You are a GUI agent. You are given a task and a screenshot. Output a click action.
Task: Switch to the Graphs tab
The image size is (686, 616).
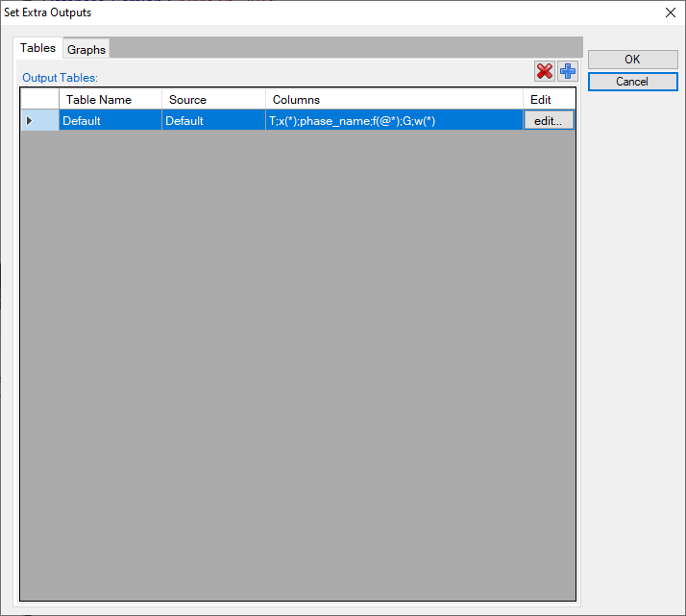86,49
